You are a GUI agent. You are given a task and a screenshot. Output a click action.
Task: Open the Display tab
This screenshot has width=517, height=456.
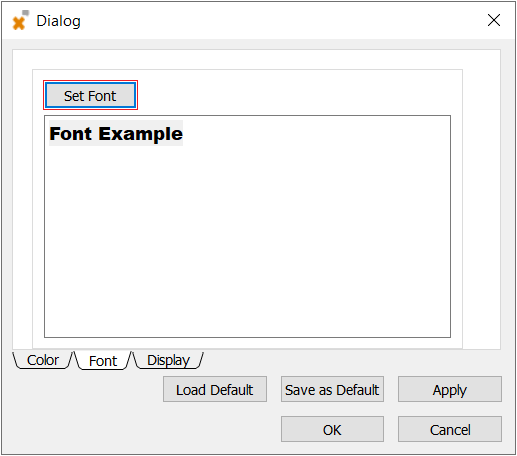pyautogui.click(x=168, y=360)
